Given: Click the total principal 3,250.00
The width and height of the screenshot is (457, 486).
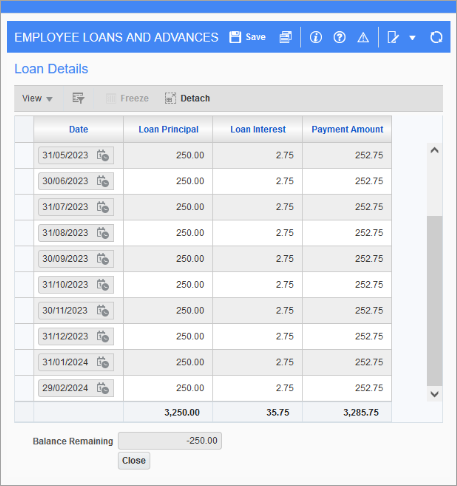Looking at the screenshot, I should click(x=182, y=413).
